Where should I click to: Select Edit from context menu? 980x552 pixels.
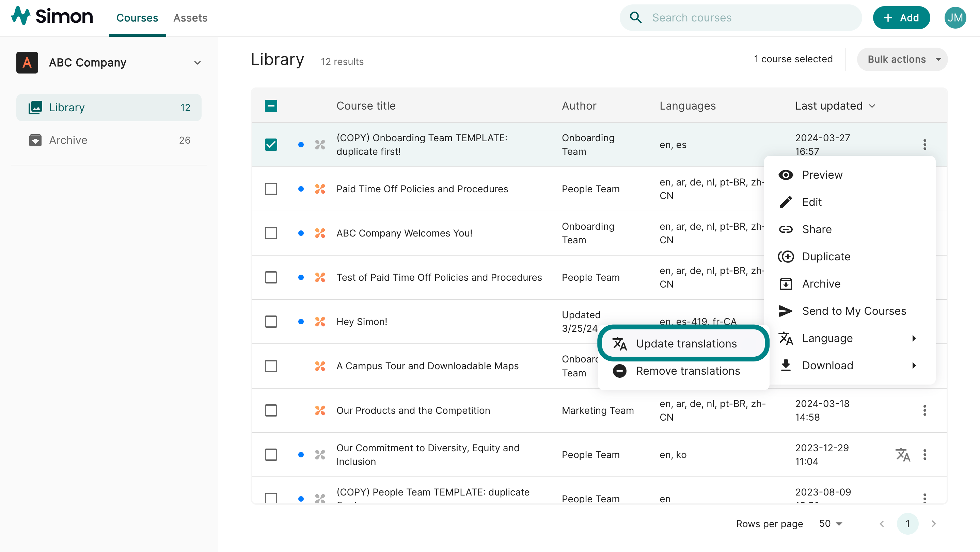849,202
